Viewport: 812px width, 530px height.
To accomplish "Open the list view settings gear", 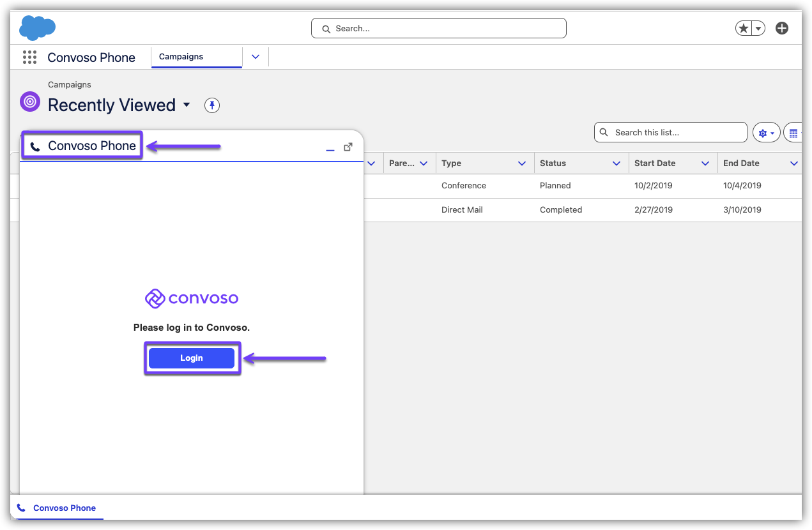I will point(766,133).
